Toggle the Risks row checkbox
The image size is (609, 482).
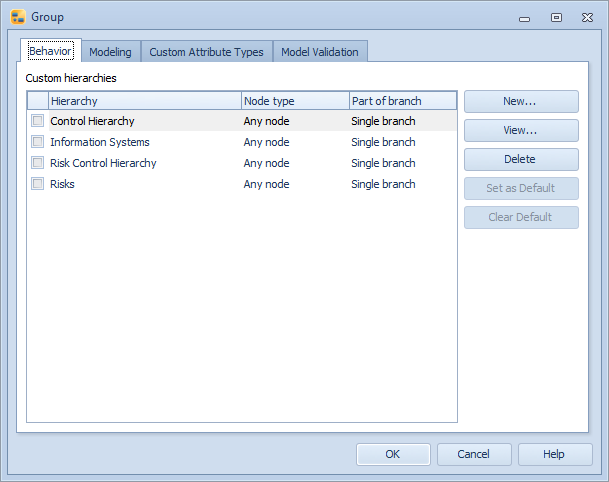coord(37,184)
